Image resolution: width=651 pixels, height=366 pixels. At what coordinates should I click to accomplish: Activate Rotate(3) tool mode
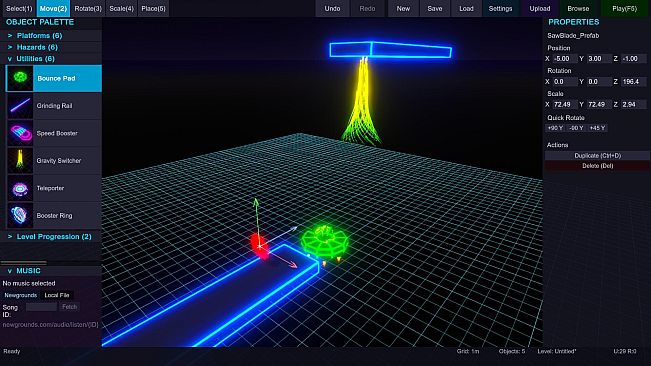[88, 8]
